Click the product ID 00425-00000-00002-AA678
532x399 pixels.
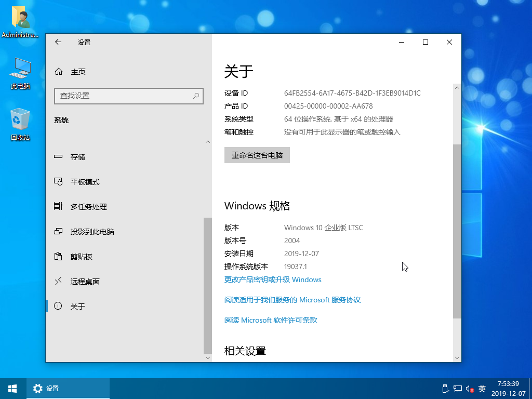coord(328,106)
